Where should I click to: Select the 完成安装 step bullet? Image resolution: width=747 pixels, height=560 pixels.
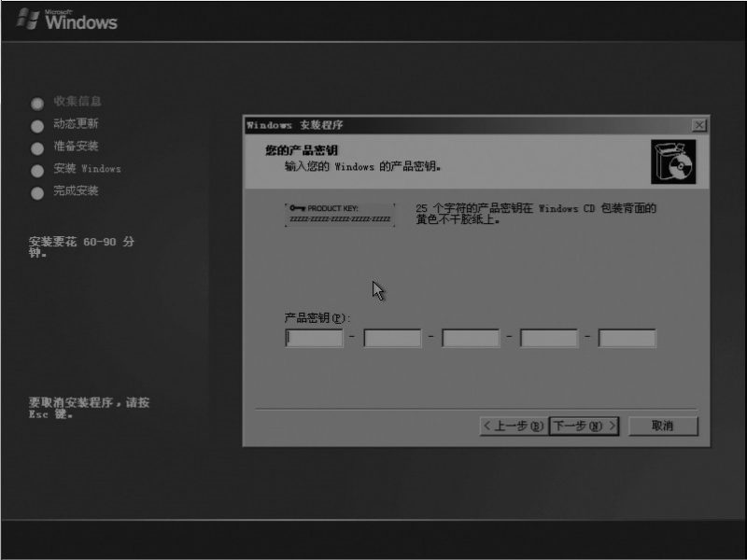point(37,193)
